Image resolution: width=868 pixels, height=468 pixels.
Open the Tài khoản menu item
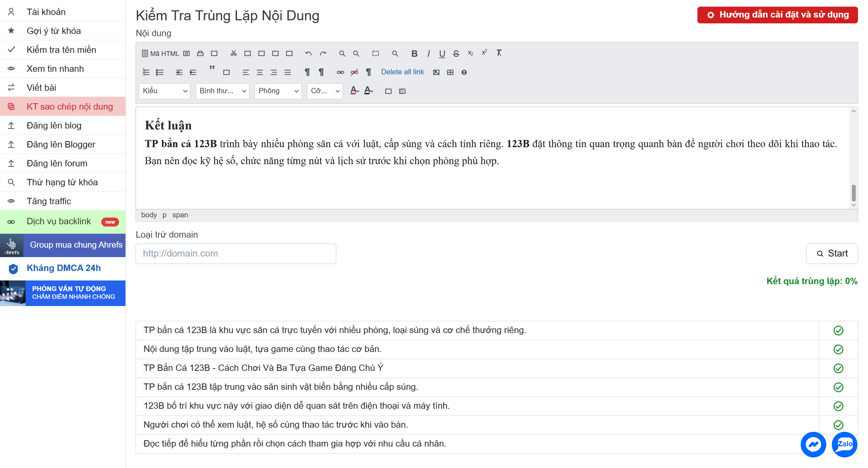[x=63, y=12]
